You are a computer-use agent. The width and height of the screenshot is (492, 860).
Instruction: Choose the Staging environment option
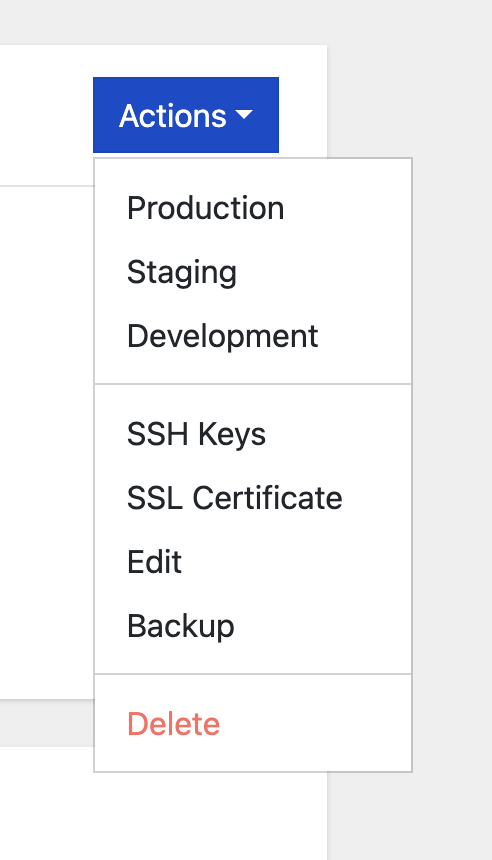click(x=253, y=272)
